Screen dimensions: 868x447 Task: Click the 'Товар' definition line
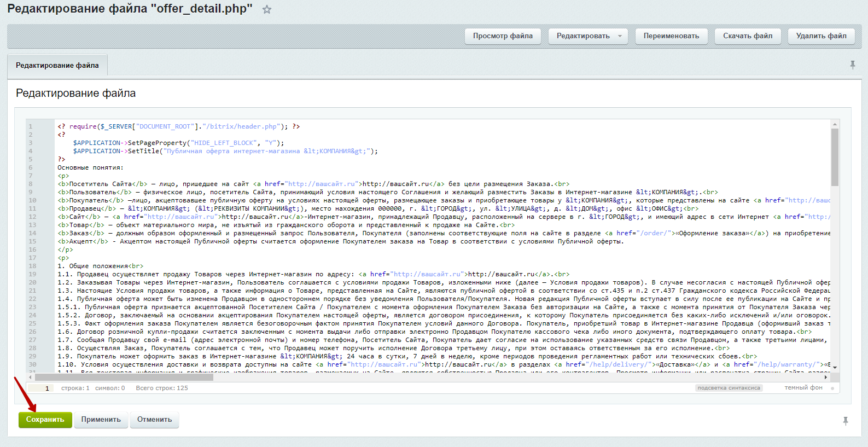286,225
